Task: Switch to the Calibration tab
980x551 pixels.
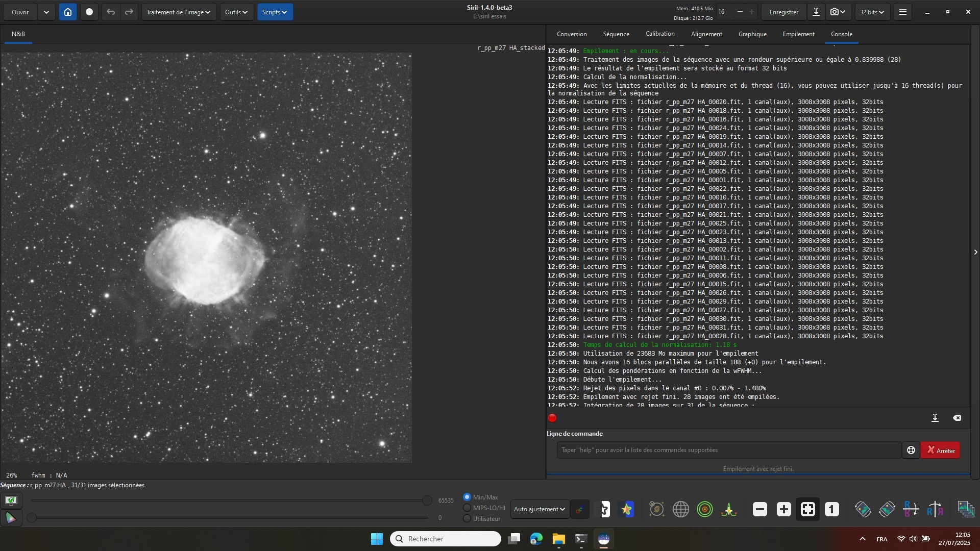Action: click(660, 34)
